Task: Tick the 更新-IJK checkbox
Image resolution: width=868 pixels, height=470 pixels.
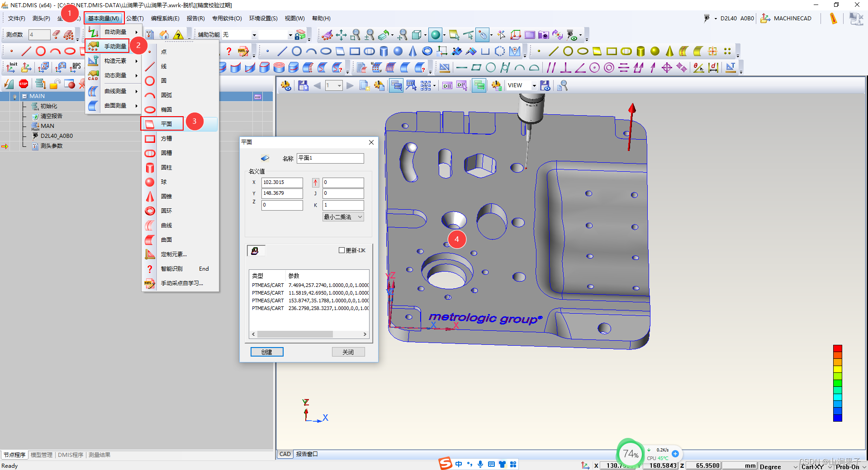Action: pyautogui.click(x=342, y=250)
